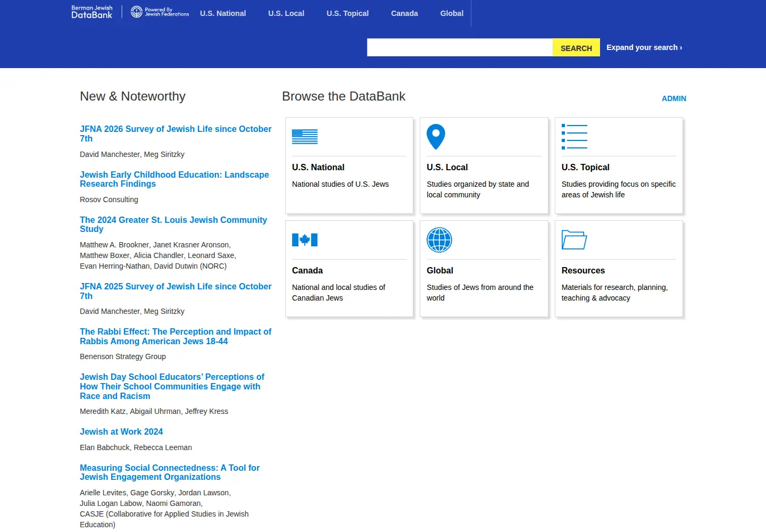Screen dimensions: 766x532
Task: Open the U.S. National menu item
Action: [223, 13]
